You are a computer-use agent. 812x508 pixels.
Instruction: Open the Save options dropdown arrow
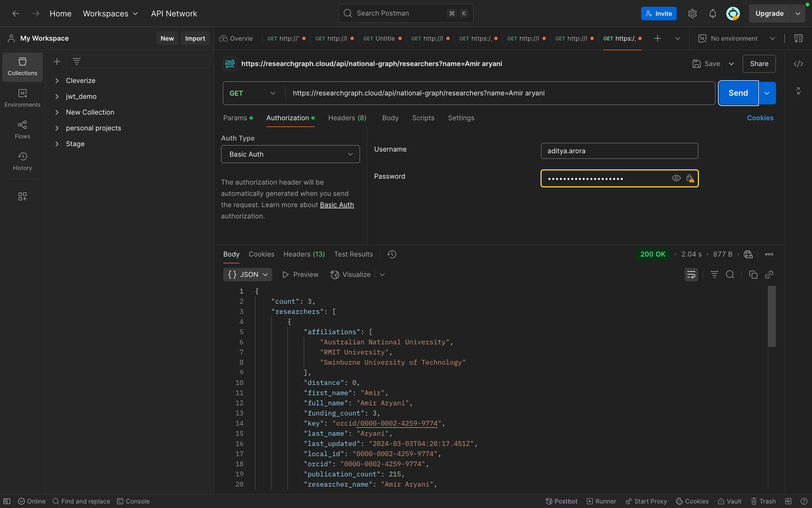coord(731,64)
